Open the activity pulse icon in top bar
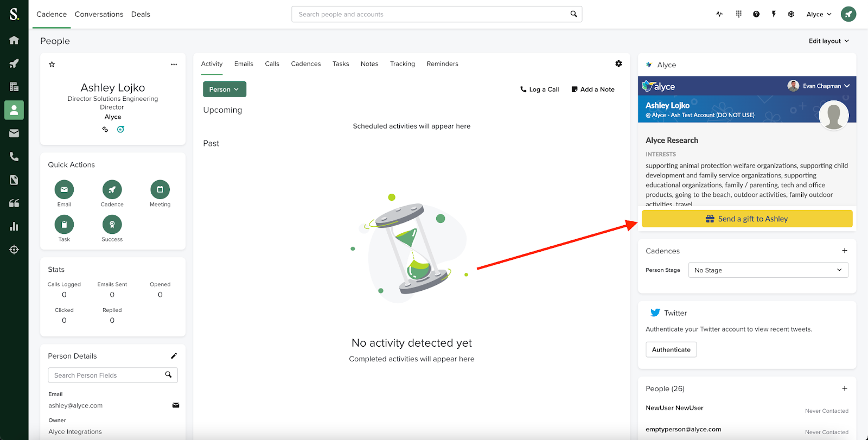The width and height of the screenshot is (868, 440). click(x=719, y=14)
